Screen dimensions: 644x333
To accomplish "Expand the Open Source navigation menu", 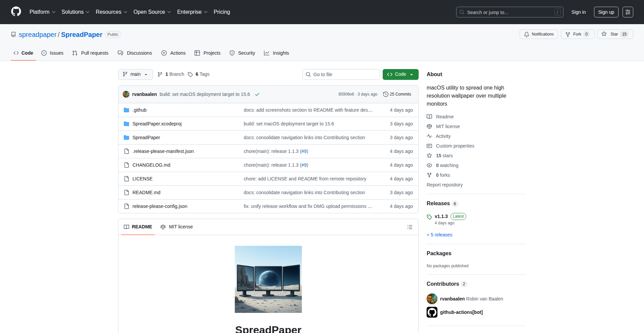I will click(x=152, y=12).
